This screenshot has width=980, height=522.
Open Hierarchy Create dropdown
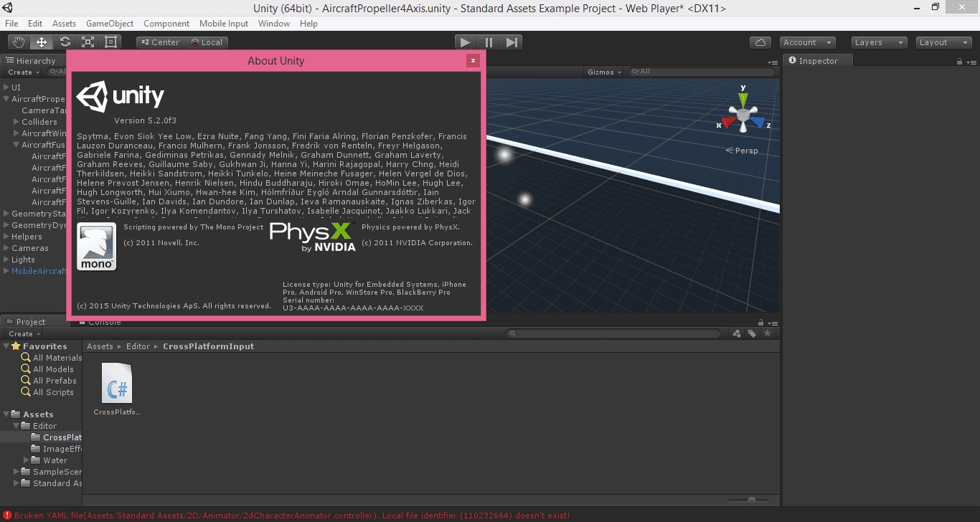[24, 72]
